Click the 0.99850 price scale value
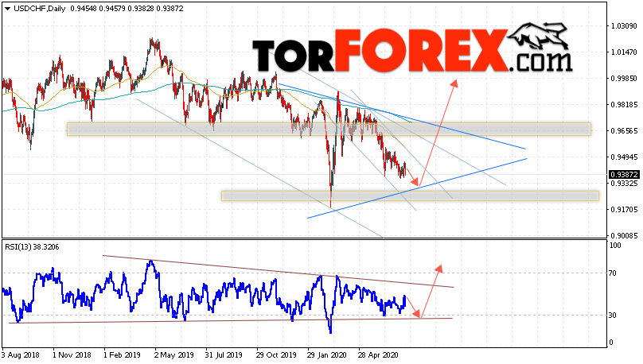 click(624, 79)
